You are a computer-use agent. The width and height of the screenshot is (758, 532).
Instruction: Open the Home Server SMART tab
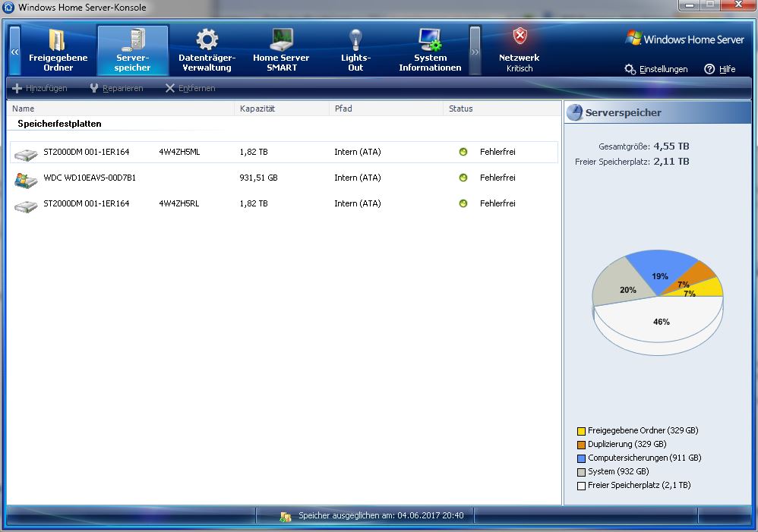click(x=281, y=51)
